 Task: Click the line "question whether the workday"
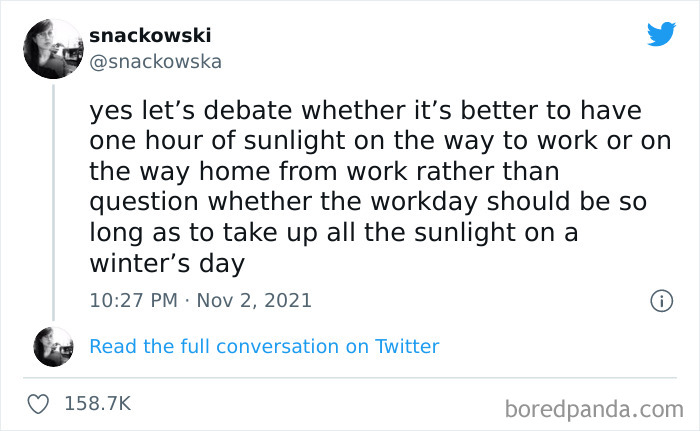[x=368, y=201]
